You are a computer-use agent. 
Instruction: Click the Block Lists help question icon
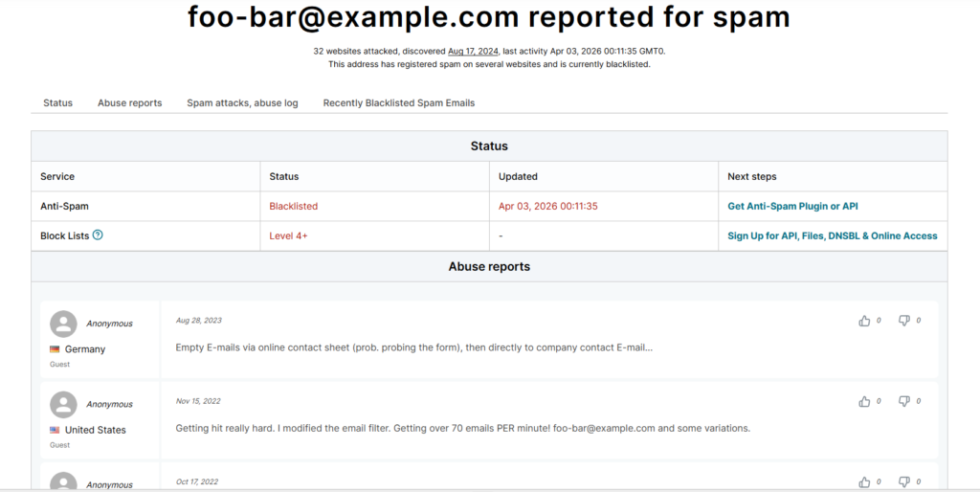click(98, 235)
